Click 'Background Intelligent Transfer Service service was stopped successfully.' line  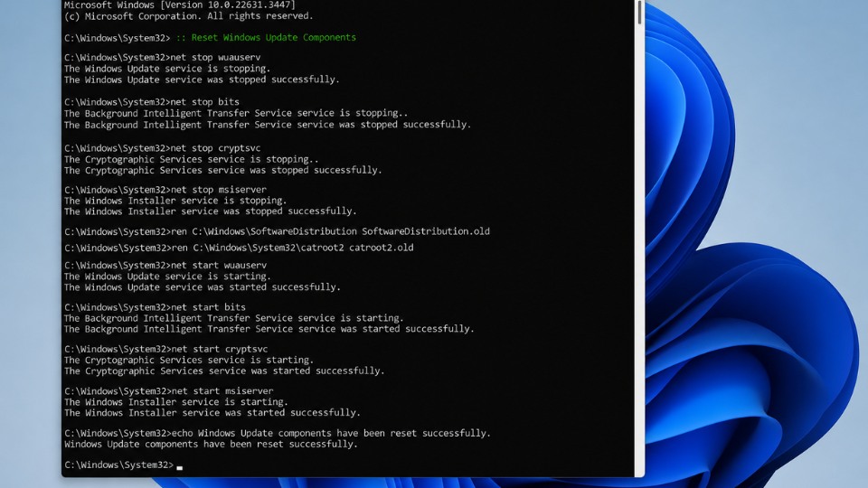(x=268, y=125)
